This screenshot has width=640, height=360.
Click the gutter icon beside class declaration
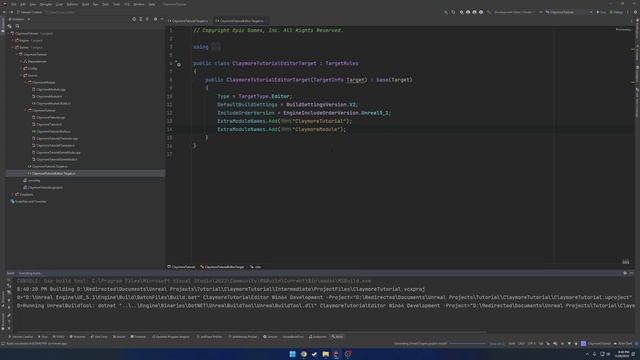coord(178,64)
